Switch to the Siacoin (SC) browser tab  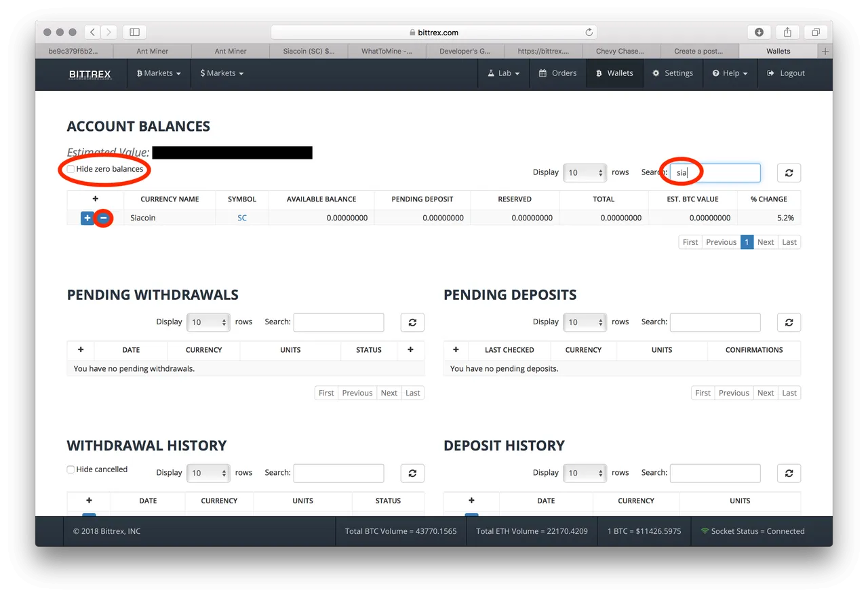309,51
